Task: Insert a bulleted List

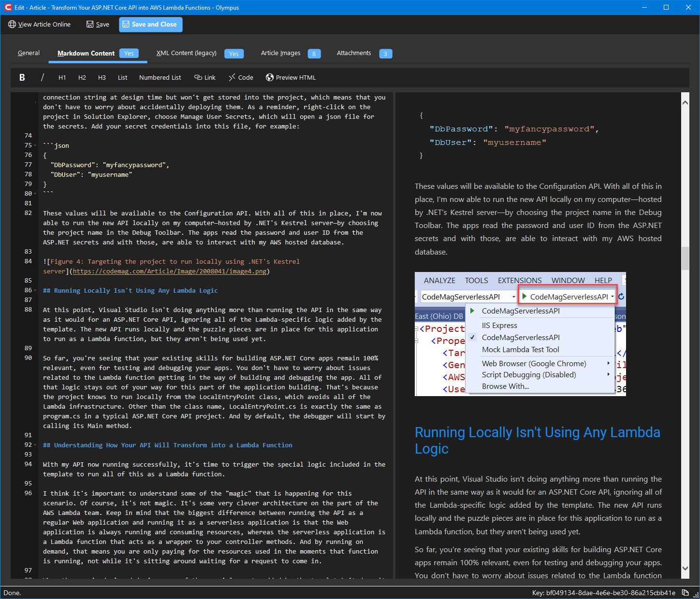Action: tap(123, 77)
